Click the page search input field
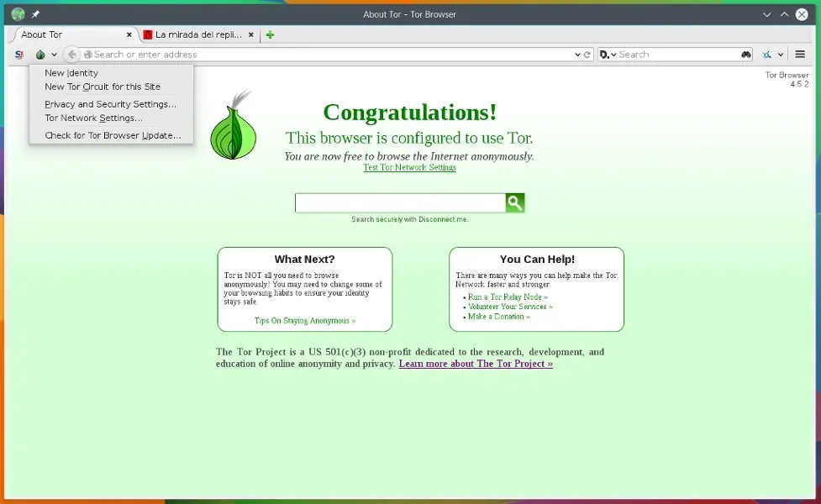This screenshot has height=504, width=821. 400,202
